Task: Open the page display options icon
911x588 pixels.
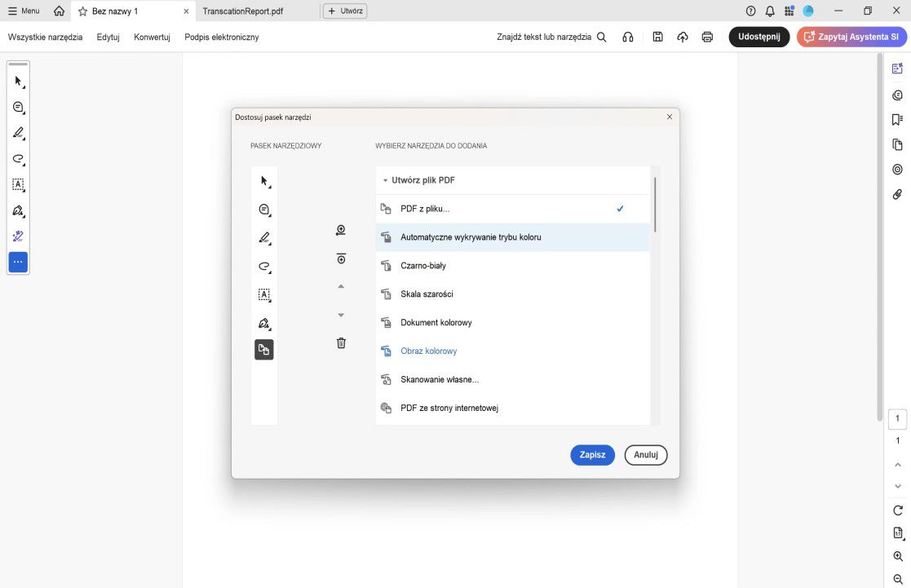Action: click(x=898, y=533)
